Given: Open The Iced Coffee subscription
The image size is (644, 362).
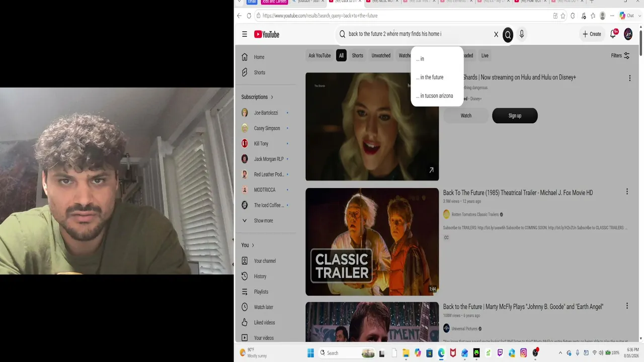Looking at the screenshot, I should point(268,205).
